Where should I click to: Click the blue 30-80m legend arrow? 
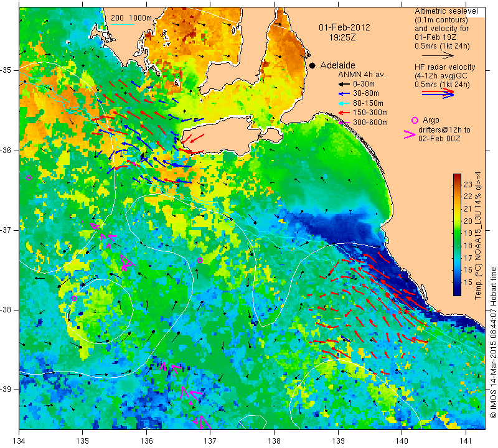click(x=344, y=94)
